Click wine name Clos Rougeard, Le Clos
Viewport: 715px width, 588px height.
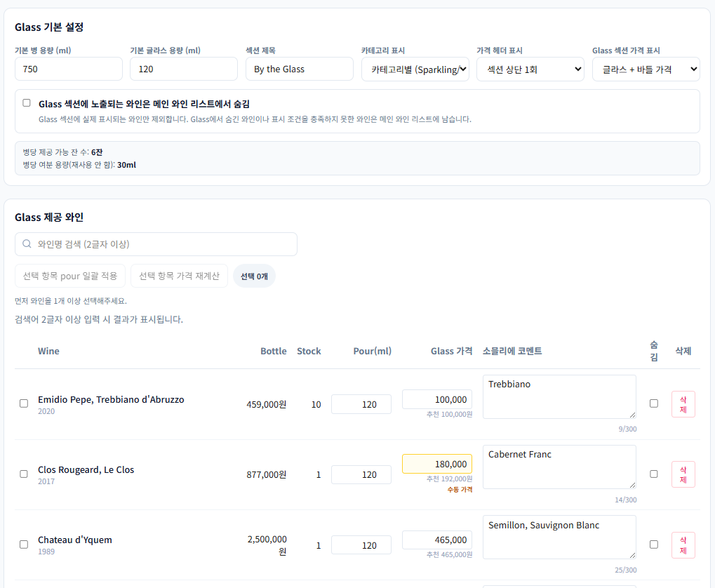(x=86, y=470)
